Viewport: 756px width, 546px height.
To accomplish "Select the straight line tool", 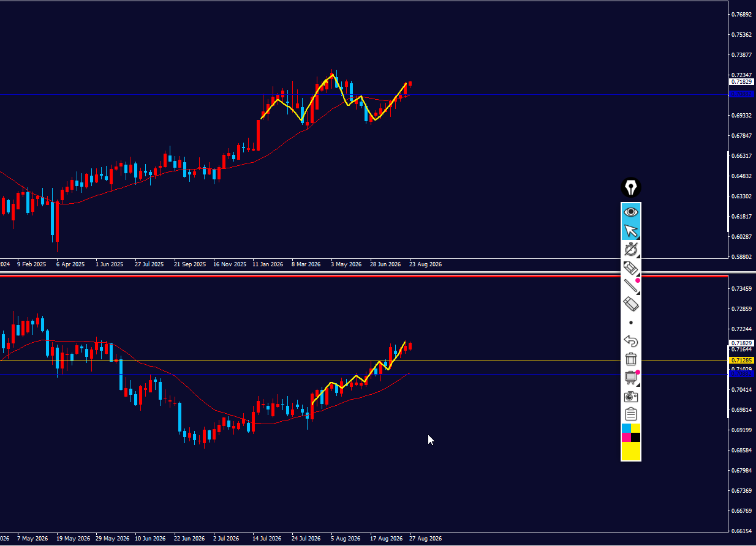I will (x=631, y=285).
